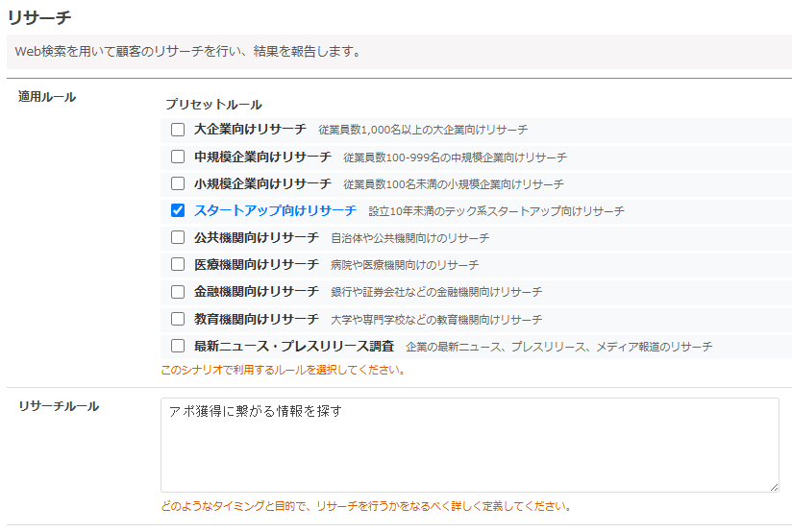Screen dimensions: 792x532
Task: Click the 中規模企業向けリサーチ label text
Action: tap(262, 157)
